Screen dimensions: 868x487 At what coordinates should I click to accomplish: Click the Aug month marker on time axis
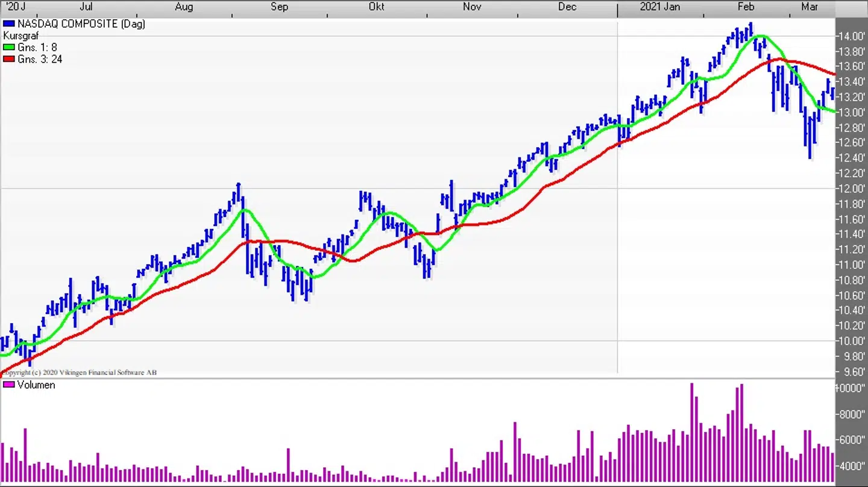[x=184, y=7]
